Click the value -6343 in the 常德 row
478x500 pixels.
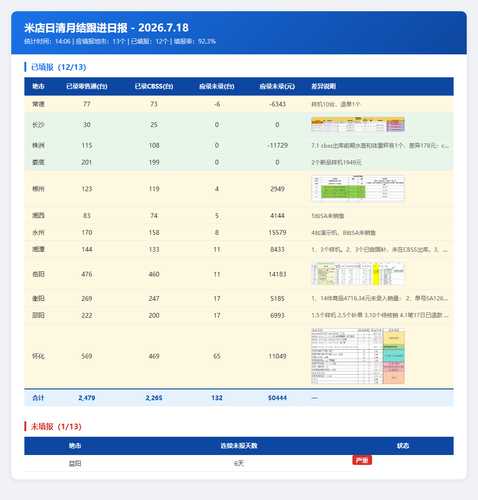pyautogui.click(x=277, y=104)
